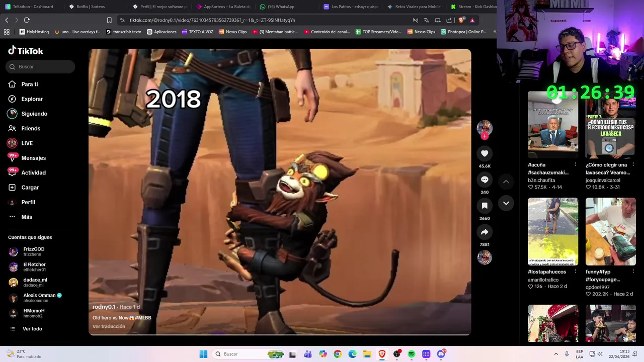Open options for the lavaseca video card

pyautogui.click(x=633, y=164)
